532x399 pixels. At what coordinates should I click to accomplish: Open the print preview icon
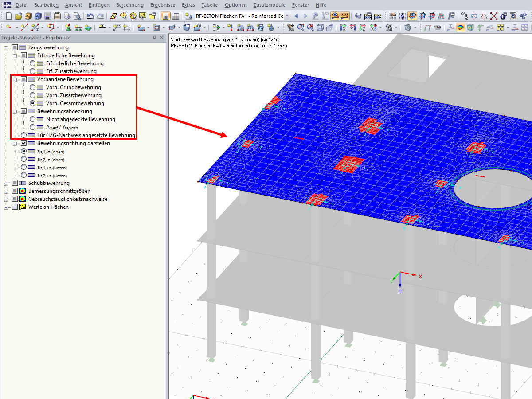[x=77, y=16]
